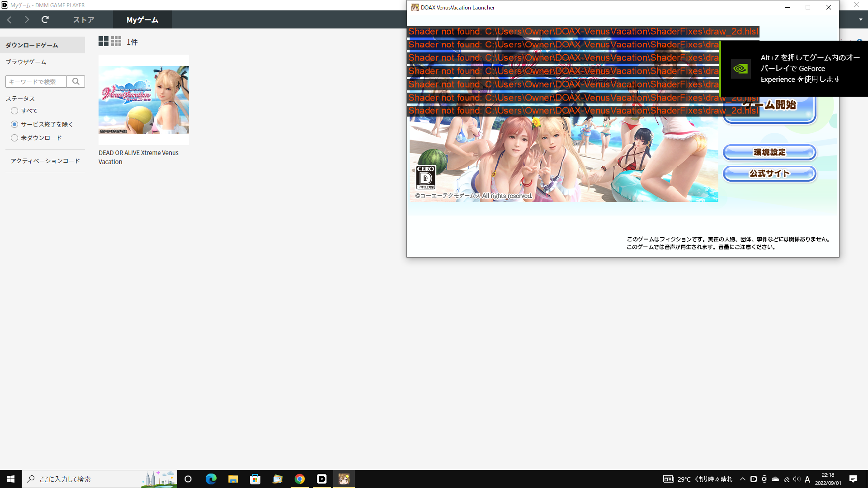The image size is (868, 488).
Task: Reload the DMM Game Player page
Action: click(x=45, y=19)
